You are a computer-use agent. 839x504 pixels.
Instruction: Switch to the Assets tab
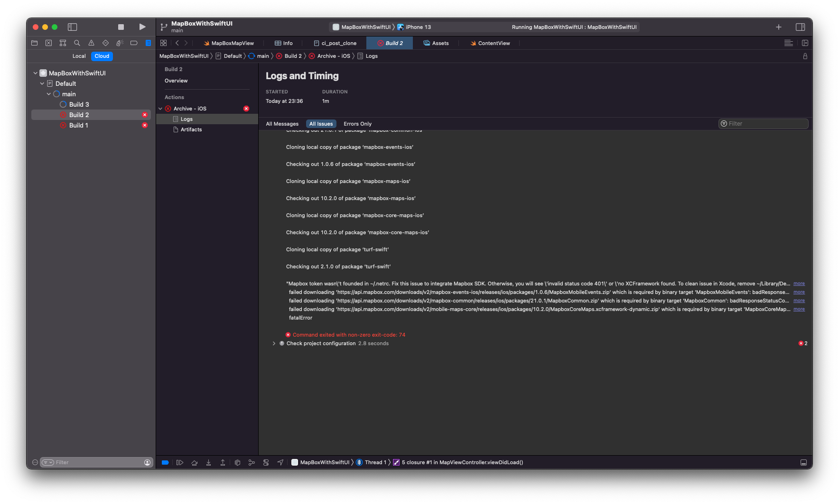point(436,43)
